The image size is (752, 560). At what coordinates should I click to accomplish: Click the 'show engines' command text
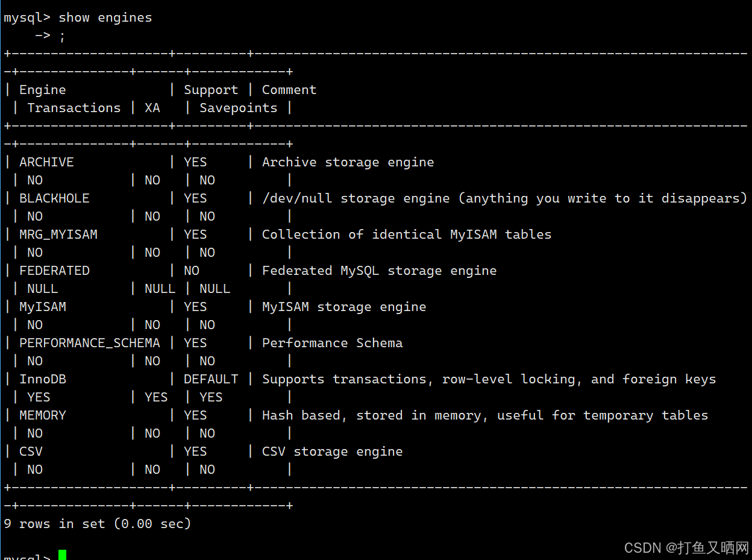point(105,17)
